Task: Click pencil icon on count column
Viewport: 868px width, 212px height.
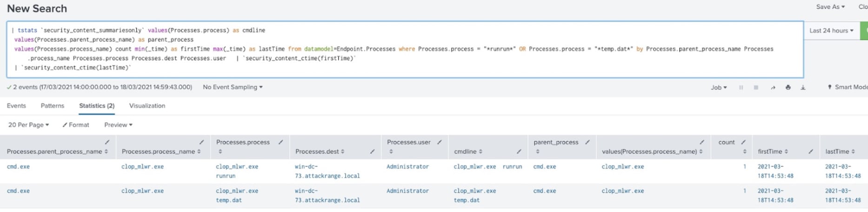Action: [x=743, y=142]
